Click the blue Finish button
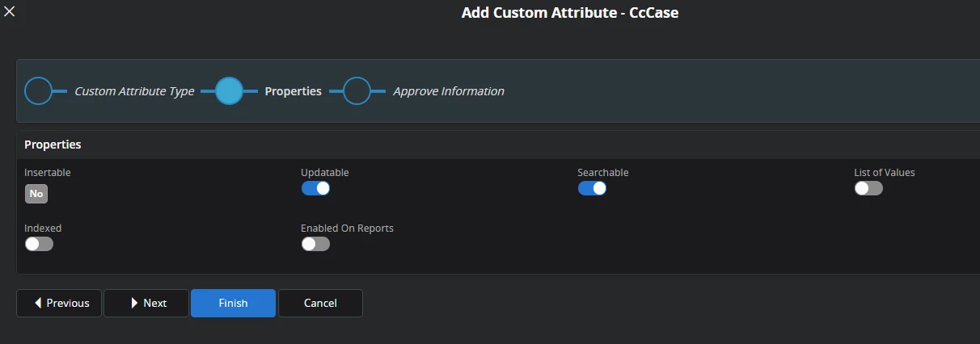Screen dimensions: 980x344 [233, 303]
